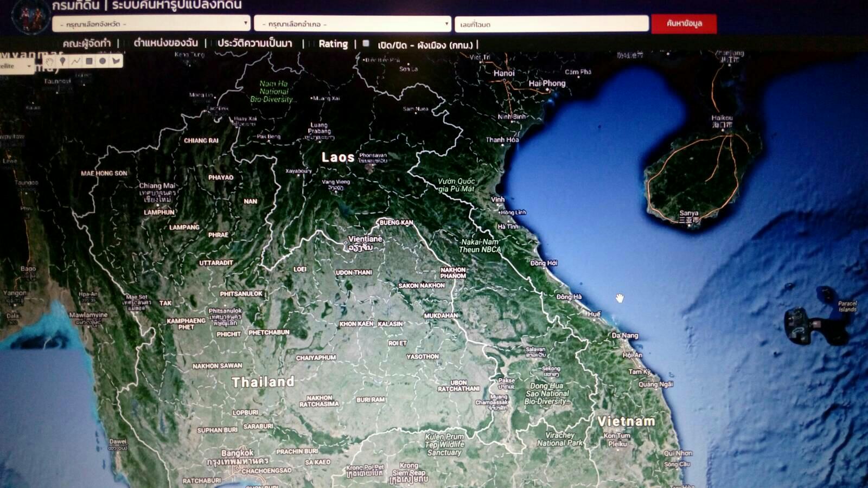Click the Hai Phong city label
868x488 pixels.
pos(547,84)
